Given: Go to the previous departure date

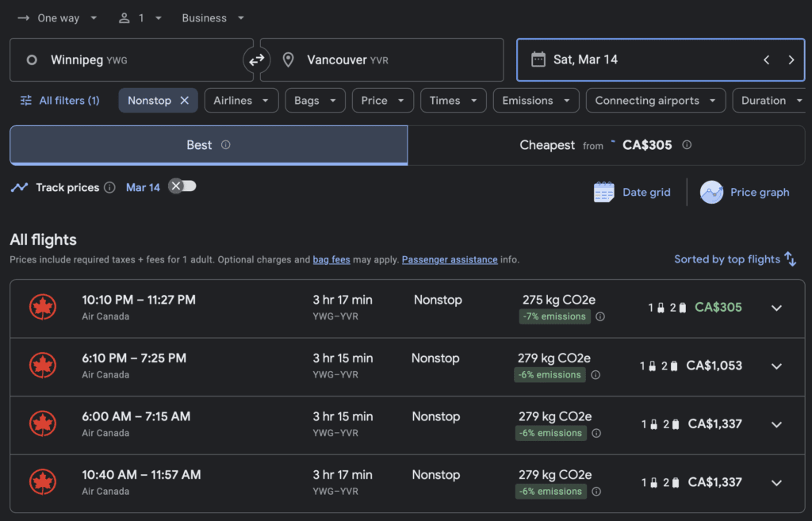Looking at the screenshot, I should point(766,59).
